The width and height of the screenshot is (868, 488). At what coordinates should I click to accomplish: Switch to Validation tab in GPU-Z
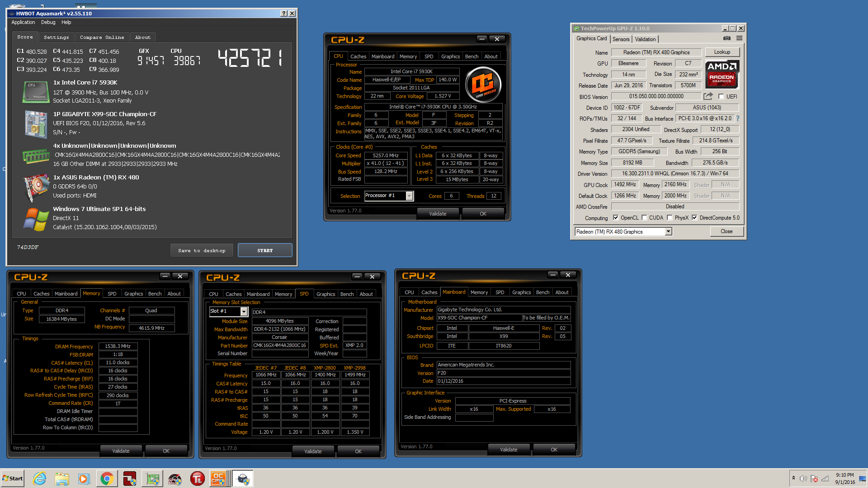tap(645, 39)
